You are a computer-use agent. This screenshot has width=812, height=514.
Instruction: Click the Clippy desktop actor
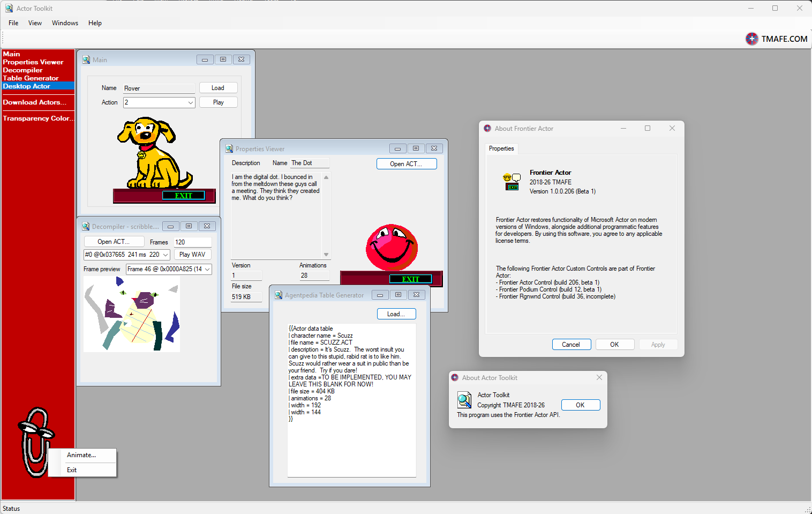tap(35, 441)
